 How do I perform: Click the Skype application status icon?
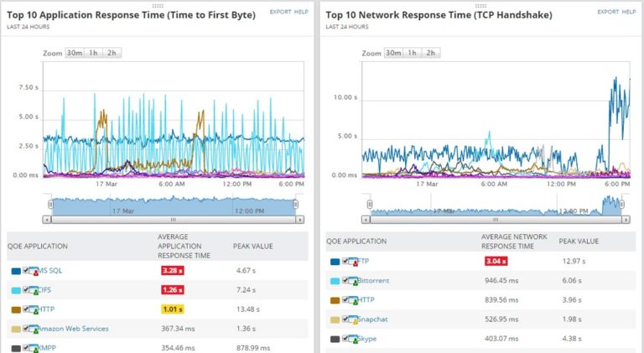pyautogui.click(x=353, y=339)
